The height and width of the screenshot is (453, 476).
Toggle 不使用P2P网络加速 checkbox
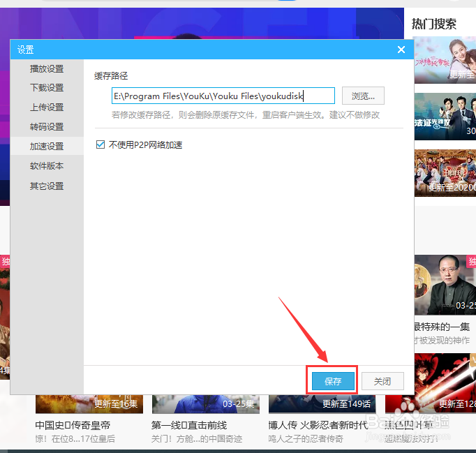pyautogui.click(x=101, y=144)
